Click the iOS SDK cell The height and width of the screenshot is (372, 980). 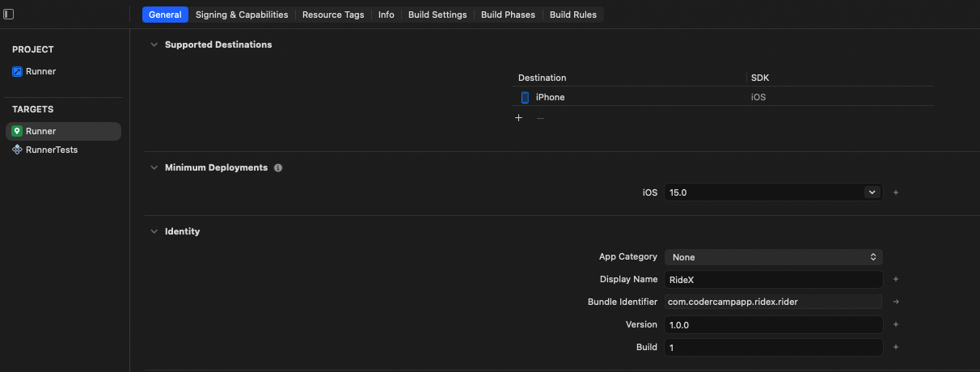coord(758,97)
